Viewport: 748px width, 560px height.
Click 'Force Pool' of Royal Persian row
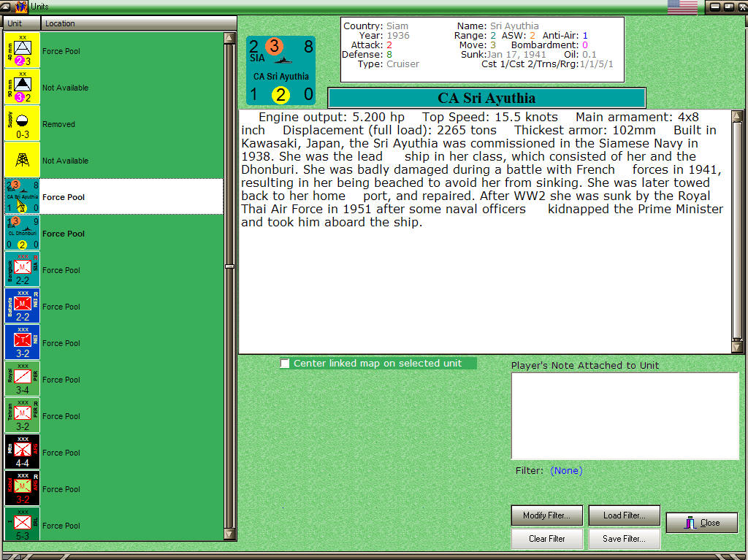61,380
